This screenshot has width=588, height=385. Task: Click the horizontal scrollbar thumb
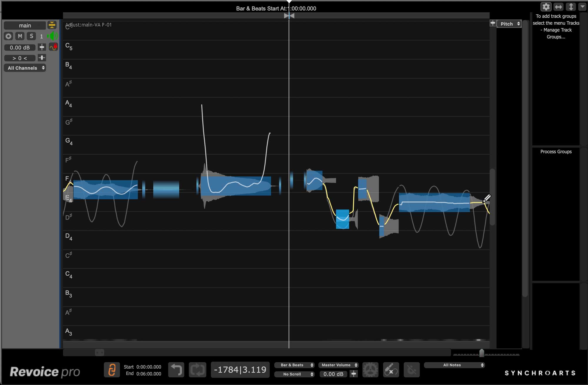point(99,352)
